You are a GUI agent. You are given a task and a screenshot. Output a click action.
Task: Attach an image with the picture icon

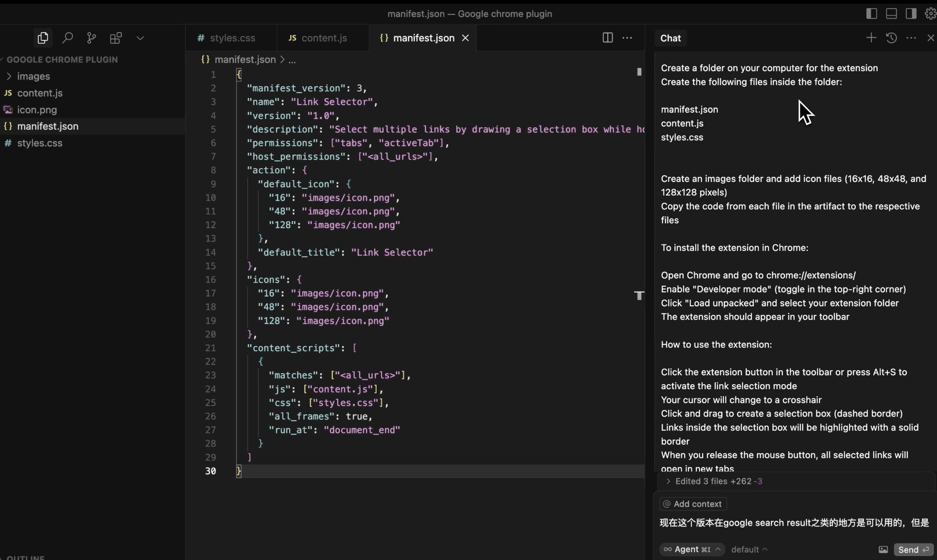(883, 549)
